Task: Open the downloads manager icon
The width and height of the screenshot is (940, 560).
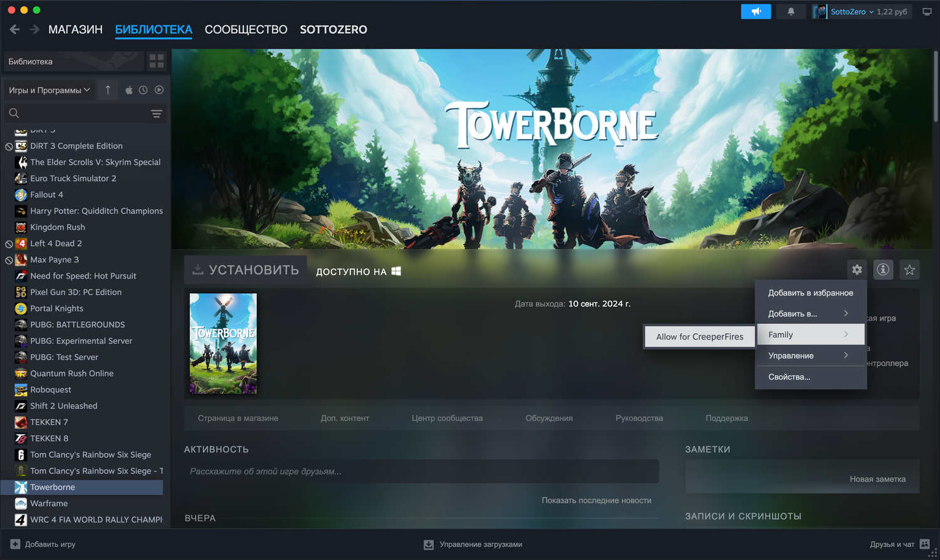Action: click(x=429, y=544)
